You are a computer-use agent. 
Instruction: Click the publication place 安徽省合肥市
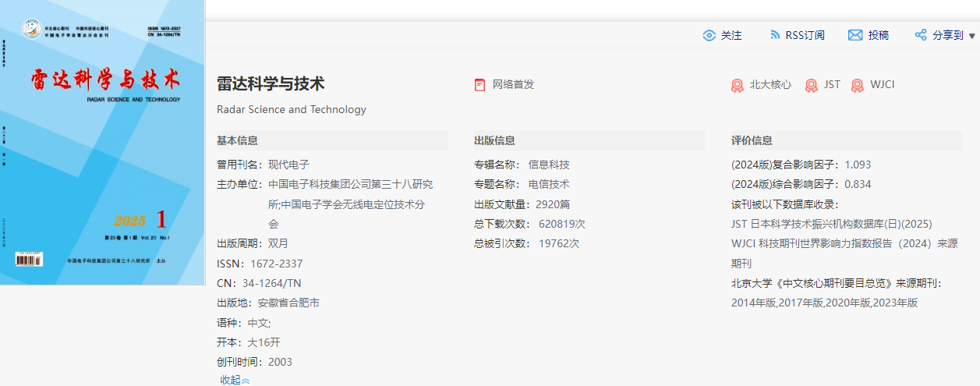click(288, 303)
